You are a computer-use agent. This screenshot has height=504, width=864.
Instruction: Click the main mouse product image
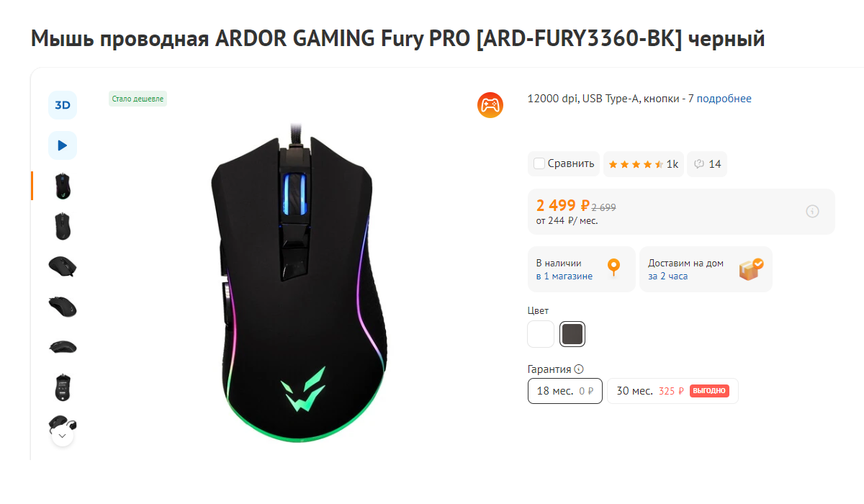[x=297, y=281]
